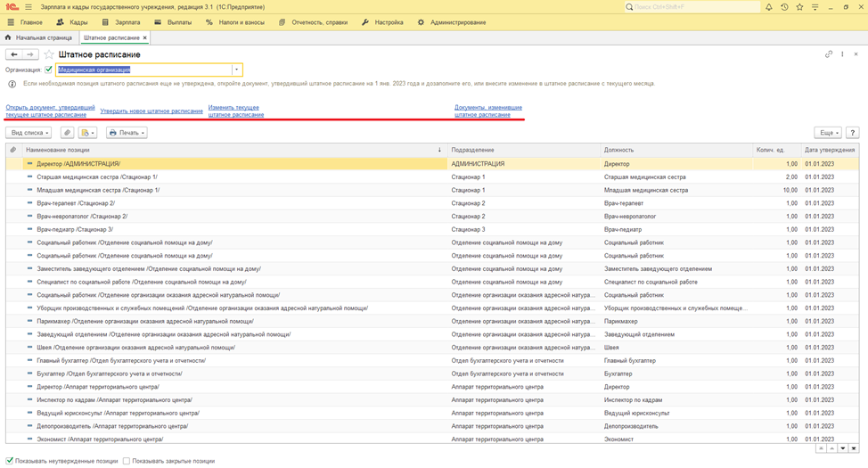Close the Штатное расписание tab

(x=145, y=37)
